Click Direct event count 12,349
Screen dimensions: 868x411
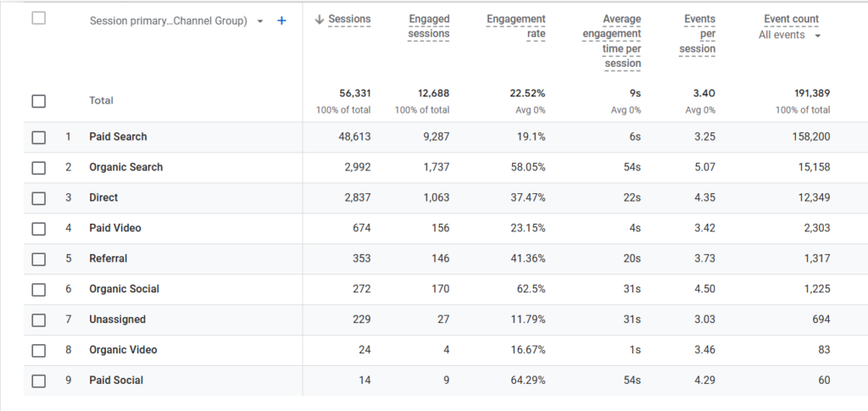815,197
